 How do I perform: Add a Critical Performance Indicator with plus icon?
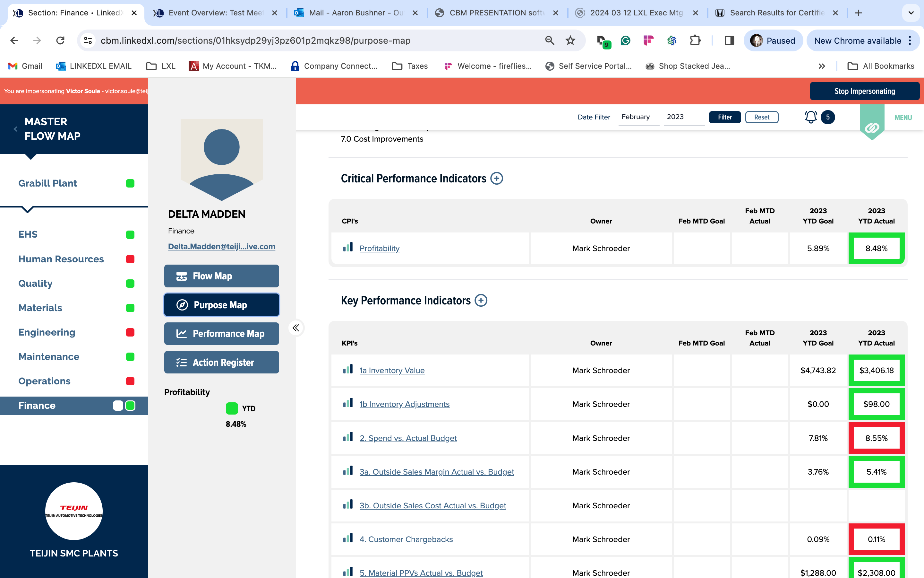click(496, 178)
